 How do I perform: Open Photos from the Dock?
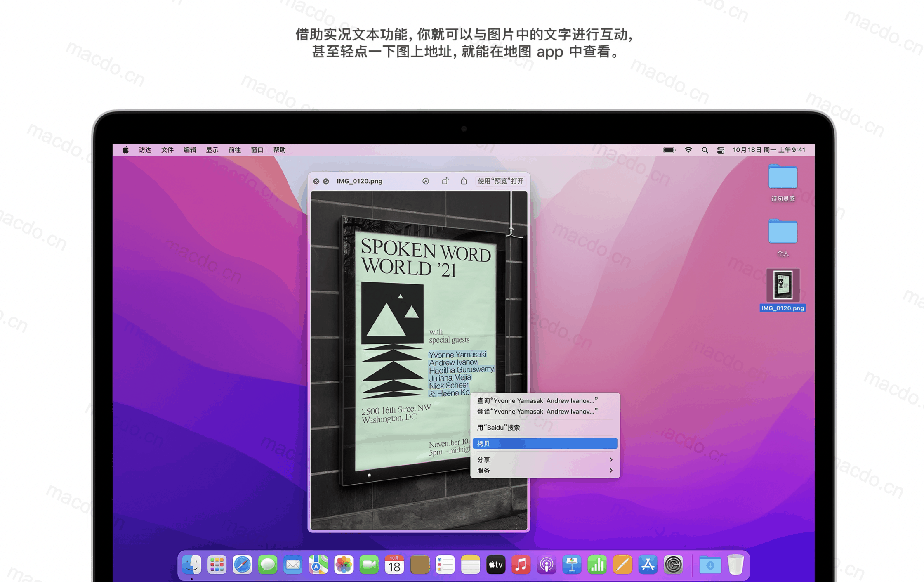(344, 565)
